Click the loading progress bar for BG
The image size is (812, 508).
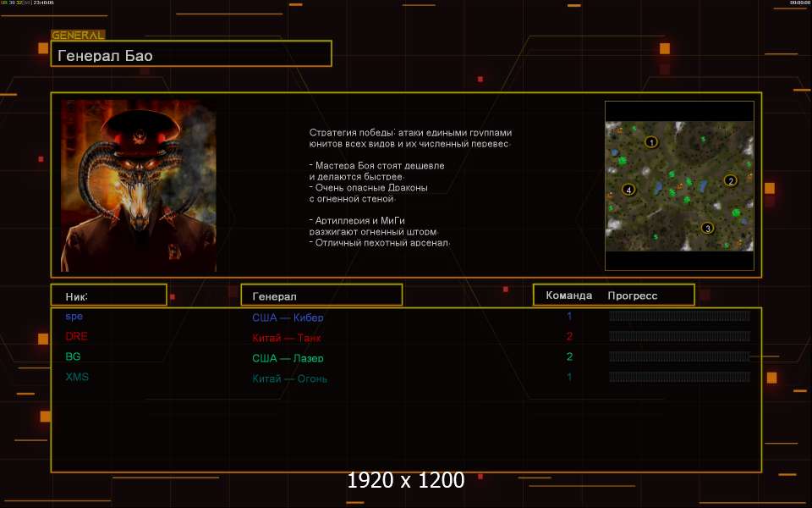(679, 356)
